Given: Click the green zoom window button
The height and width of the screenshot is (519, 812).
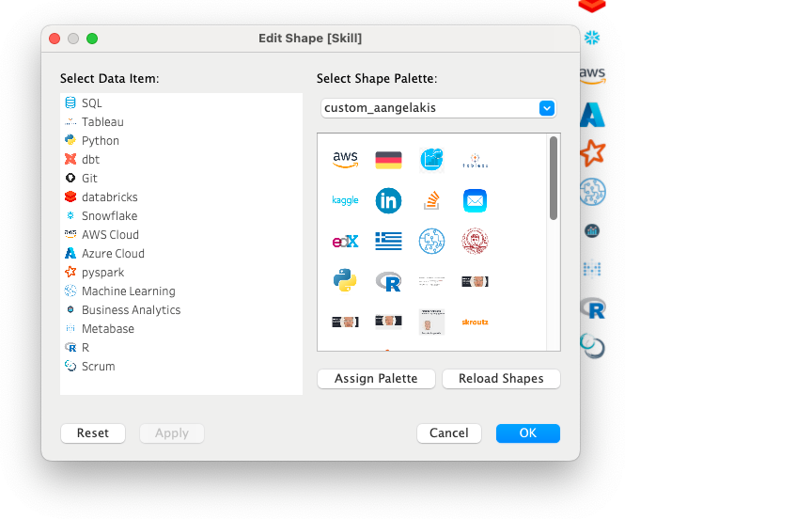Looking at the screenshot, I should (x=92, y=39).
